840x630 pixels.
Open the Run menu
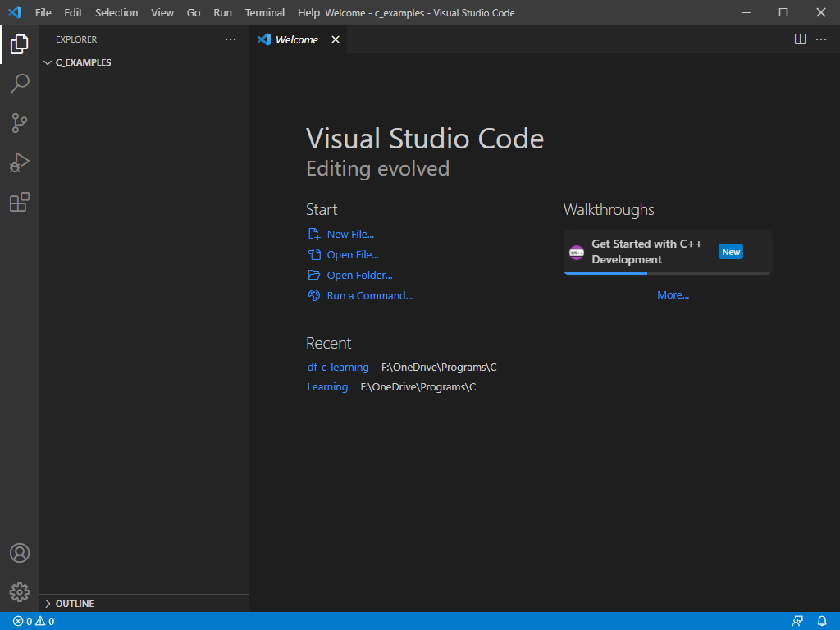click(223, 12)
